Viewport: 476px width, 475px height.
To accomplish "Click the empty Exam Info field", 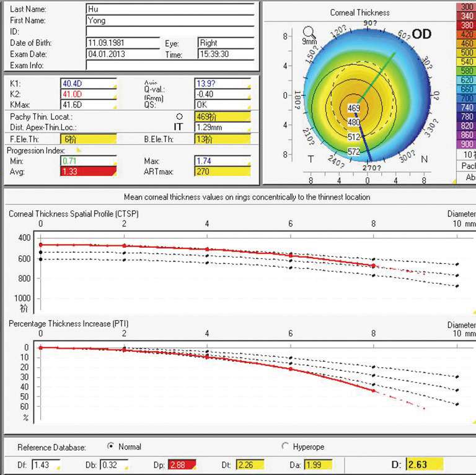I will click(170, 65).
